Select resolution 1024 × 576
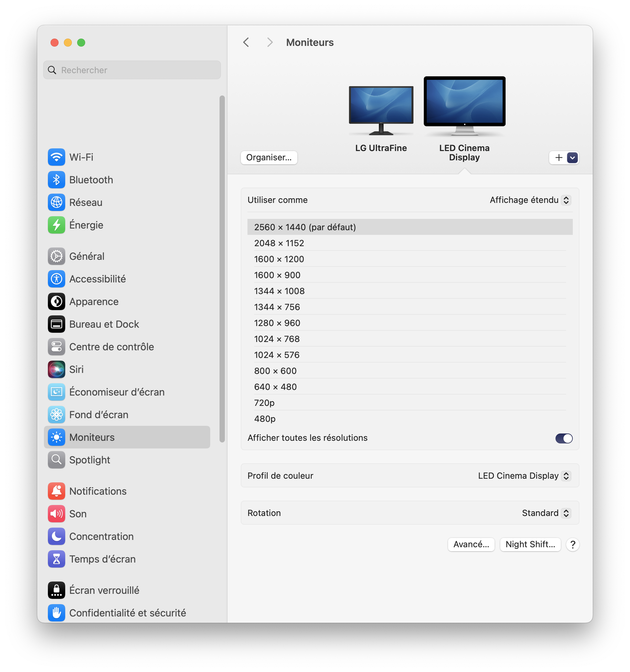 (x=410, y=355)
